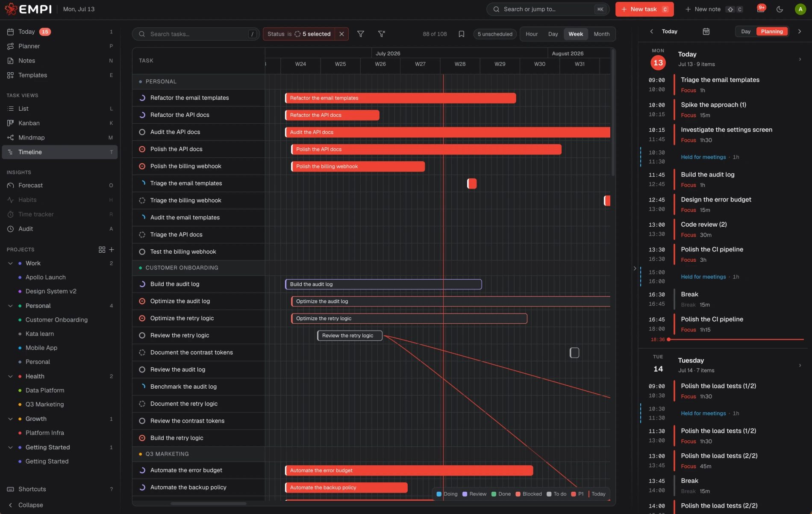
Task: Toggle status of Build the audit log row
Action: coord(142,284)
